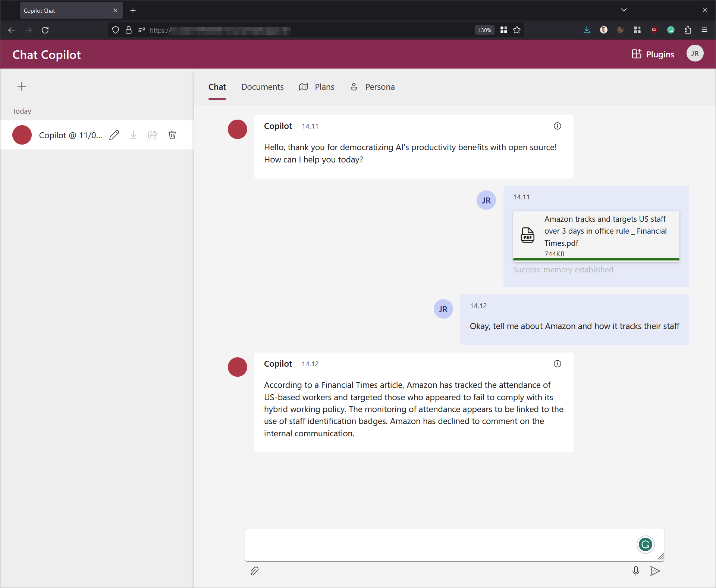Open the browser profile avatar icon
This screenshot has width=716, height=588.
click(604, 30)
